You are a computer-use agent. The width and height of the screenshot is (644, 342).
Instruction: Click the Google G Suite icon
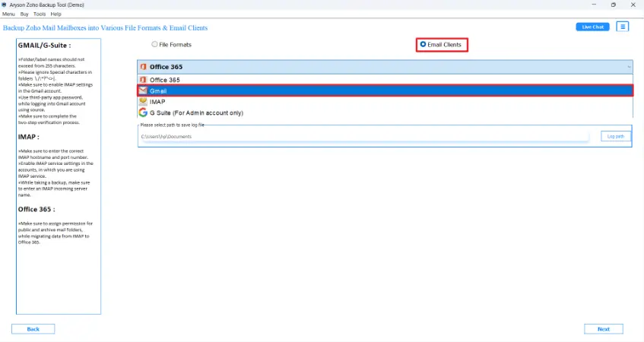point(143,112)
